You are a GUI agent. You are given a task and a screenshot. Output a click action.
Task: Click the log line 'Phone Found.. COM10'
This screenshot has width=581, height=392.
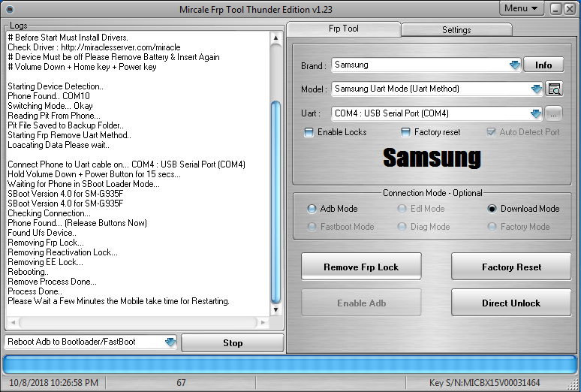49,96
